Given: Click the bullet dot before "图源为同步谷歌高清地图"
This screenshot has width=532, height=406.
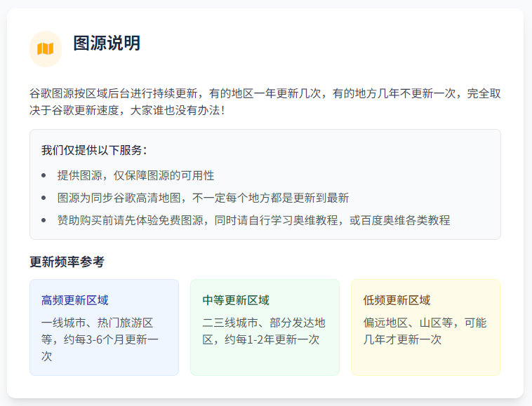Looking at the screenshot, I should tap(44, 198).
